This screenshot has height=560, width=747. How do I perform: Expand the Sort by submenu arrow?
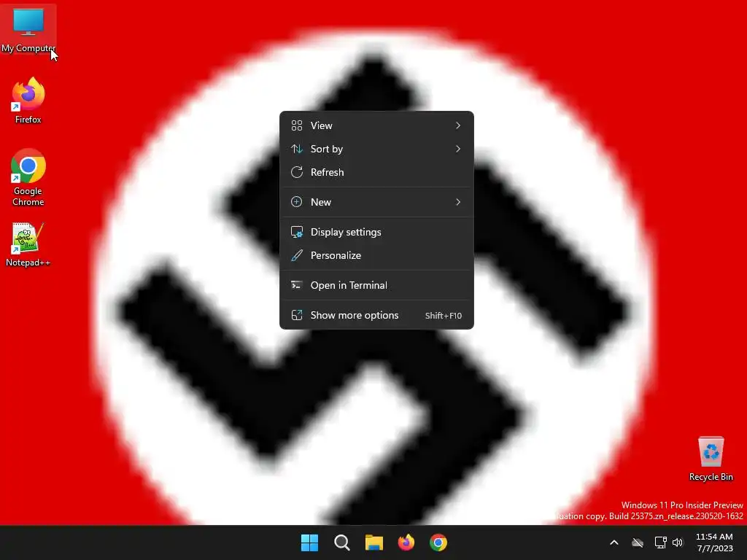(458, 149)
